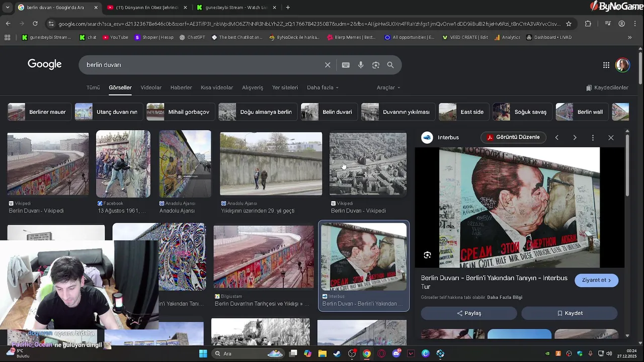
Task: Open the on-screen keyboard input tool
Action: click(x=346, y=65)
